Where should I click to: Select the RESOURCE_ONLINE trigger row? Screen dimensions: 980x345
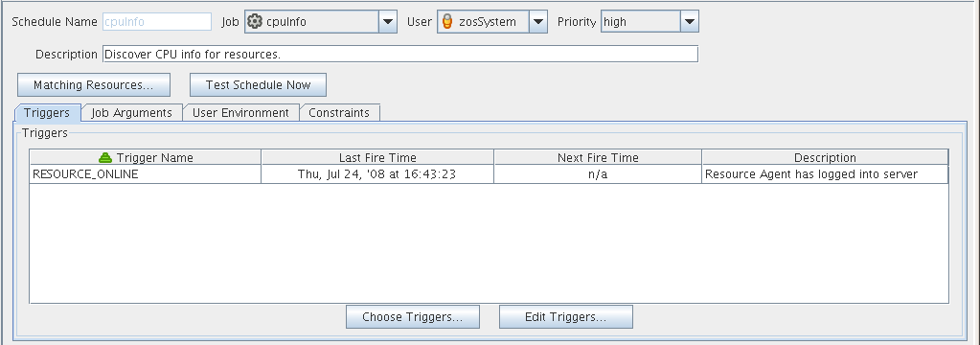point(489,174)
